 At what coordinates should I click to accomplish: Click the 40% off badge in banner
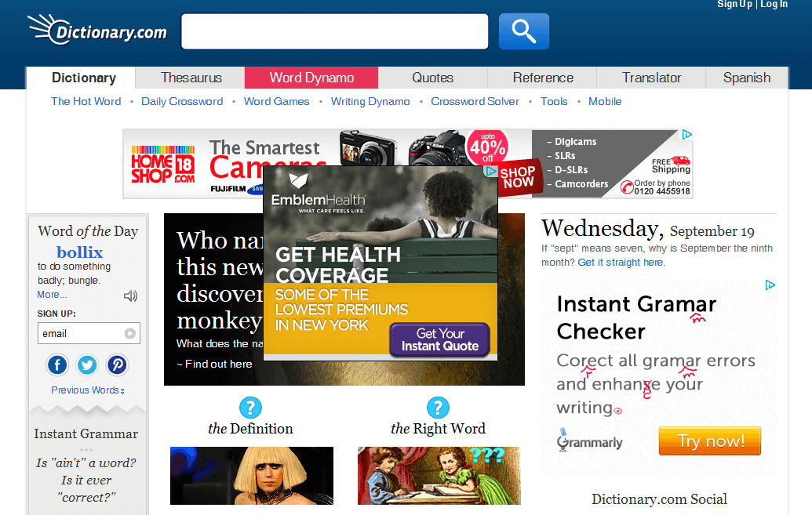pos(487,147)
